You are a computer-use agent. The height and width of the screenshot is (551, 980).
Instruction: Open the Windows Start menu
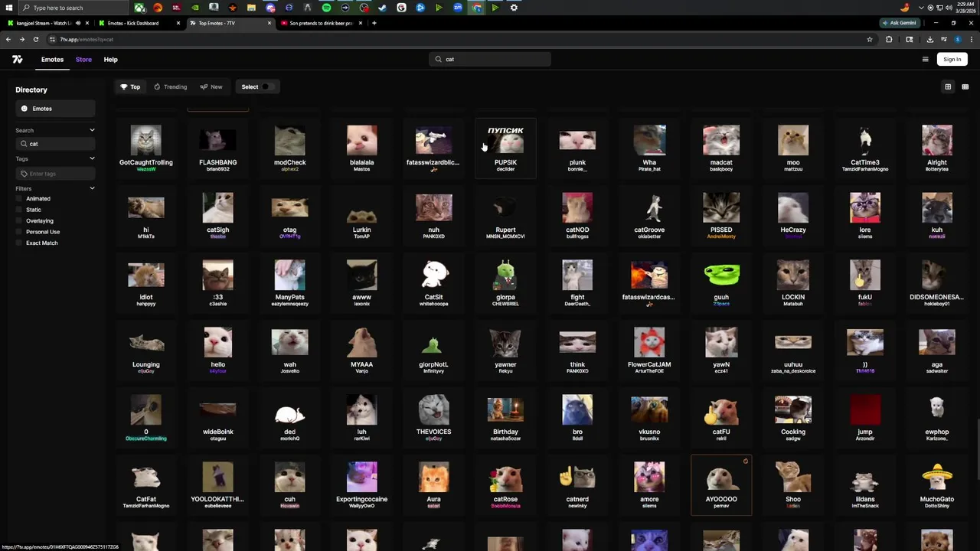(x=9, y=8)
